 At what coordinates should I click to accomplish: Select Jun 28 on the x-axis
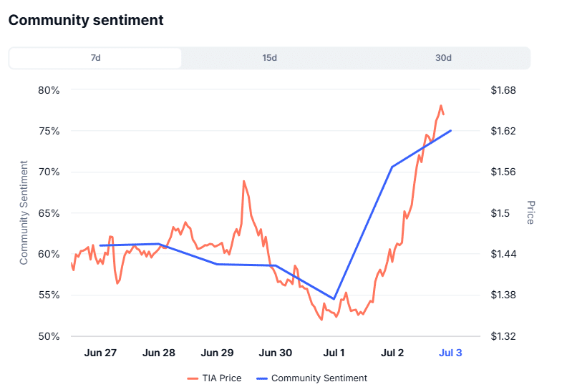[x=159, y=353]
